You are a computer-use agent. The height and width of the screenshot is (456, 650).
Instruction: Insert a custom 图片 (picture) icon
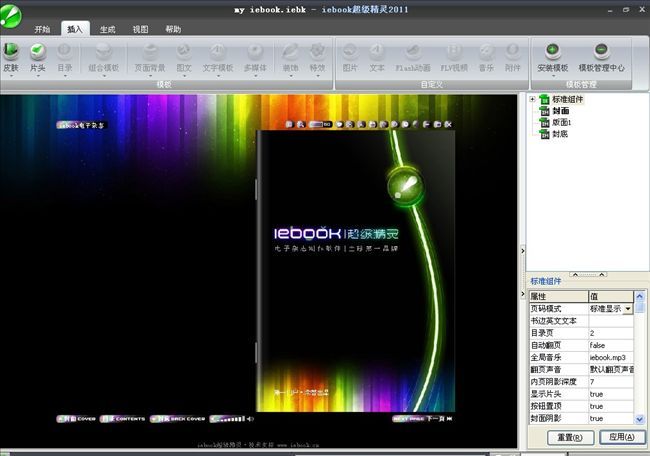(350, 51)
